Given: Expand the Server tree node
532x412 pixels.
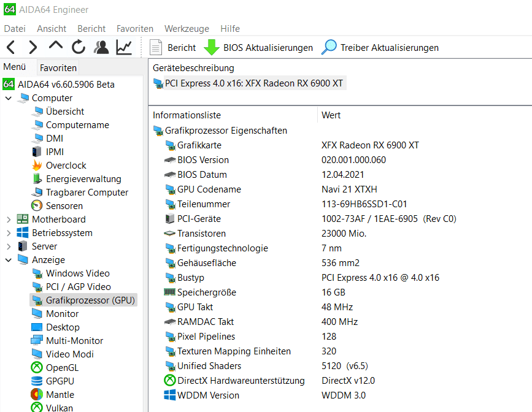Looking at the screenshot, I should click(9, 246).
